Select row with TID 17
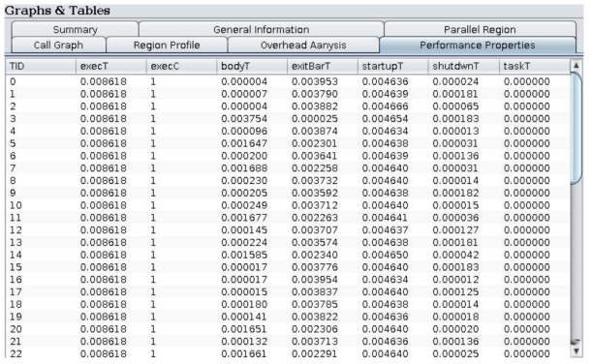The width and height of the screenshot is (592, 364). pyautogui.click(x=288, y=292)
